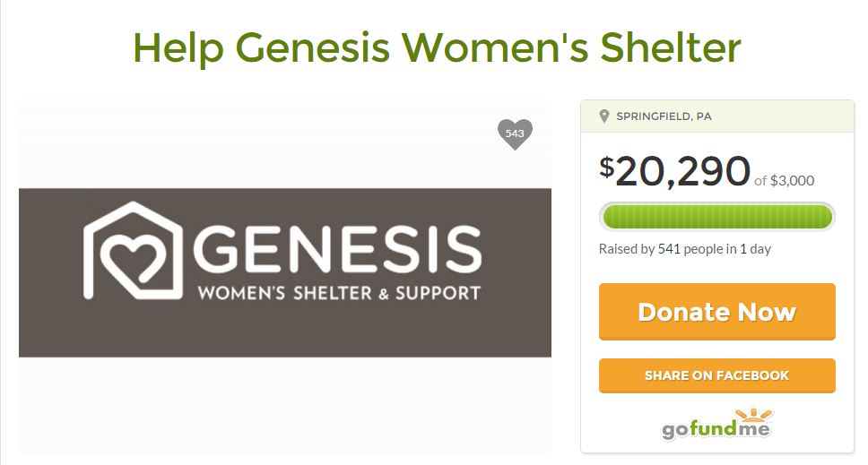Viewport: 868px width, 465px height.
Task: Open the Help Genesis Women's Shelter title
Action: [437, 47]
